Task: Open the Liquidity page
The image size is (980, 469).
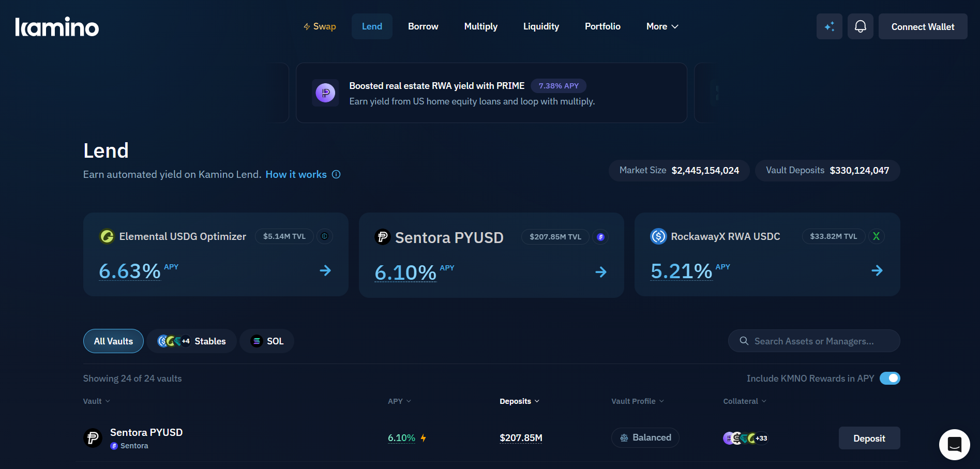Action: (541, 26)
